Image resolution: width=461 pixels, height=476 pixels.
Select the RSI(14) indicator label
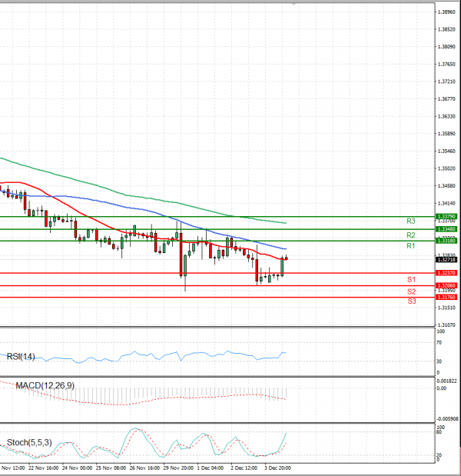[22, 356]
